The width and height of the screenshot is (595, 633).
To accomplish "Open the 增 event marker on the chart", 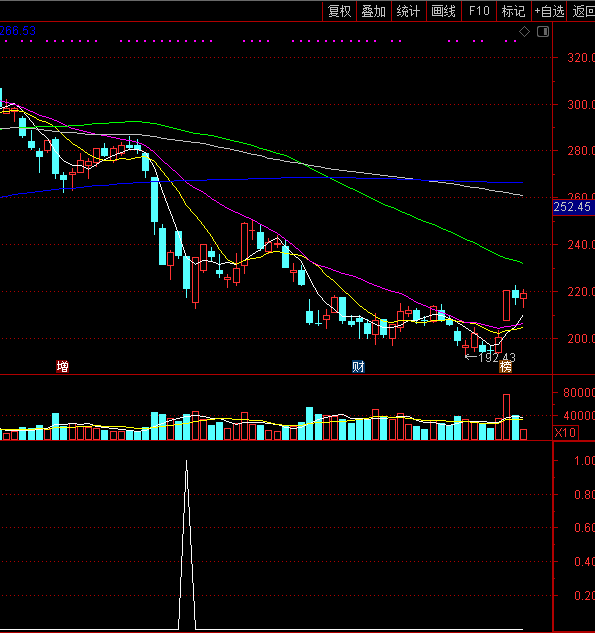I will pos(62,367).
